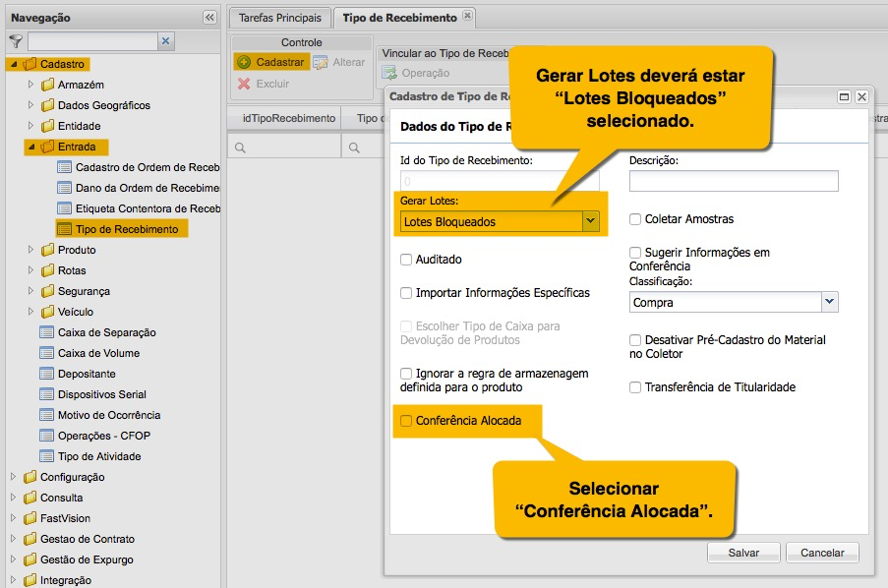Click the Id do Tipo de Recebimento field
Image resolution: width=888 pixels, height=588 pixels.
(500, 181)
